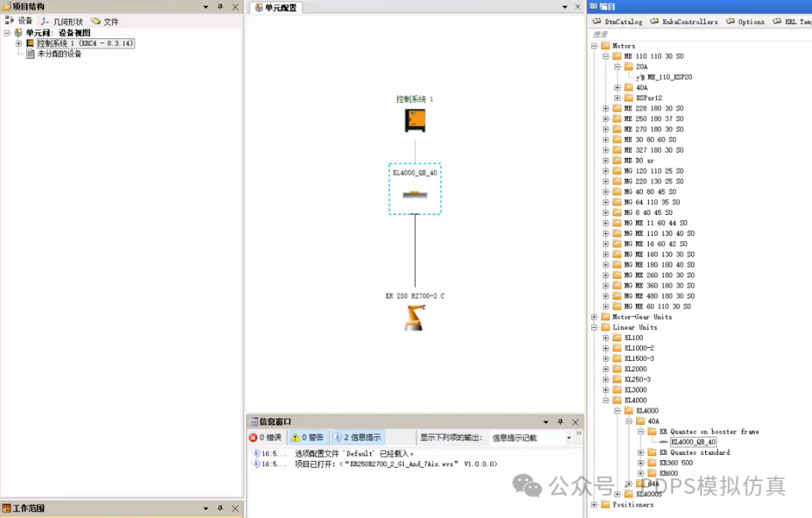Select the KR600 folder
This screenshot has width=812, height=518.
pyautogui.click(x=668, y=474)
